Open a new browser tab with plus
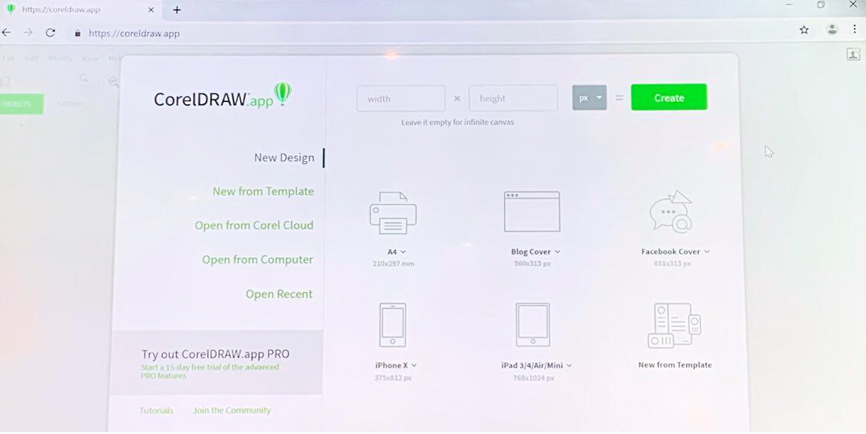The width and height of the screenshot is (866, 434). point(177,10)
